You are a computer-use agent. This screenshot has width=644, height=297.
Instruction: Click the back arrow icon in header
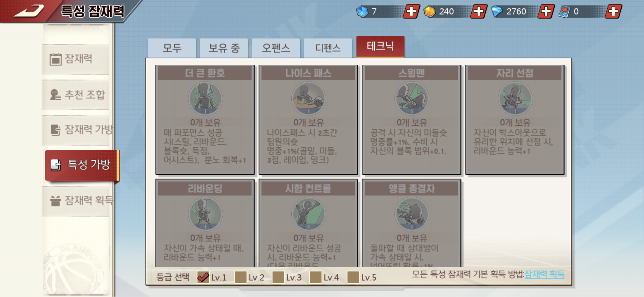pos(29,11)
